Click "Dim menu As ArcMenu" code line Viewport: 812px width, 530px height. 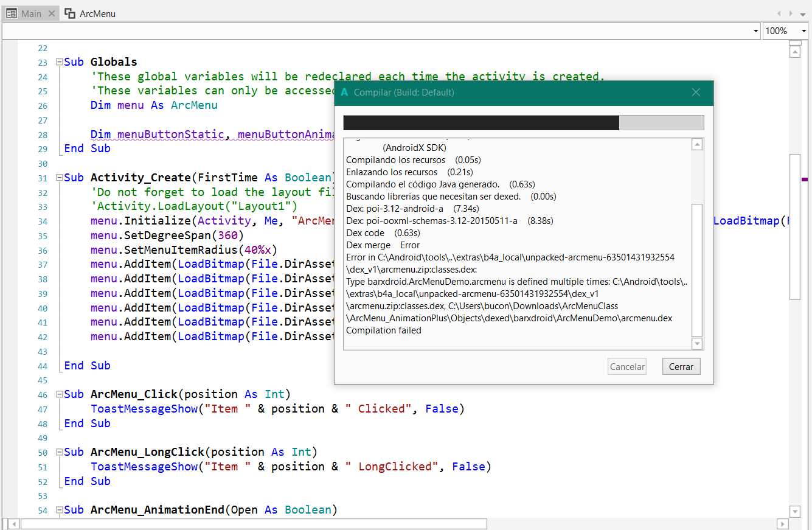pos(154,105)
